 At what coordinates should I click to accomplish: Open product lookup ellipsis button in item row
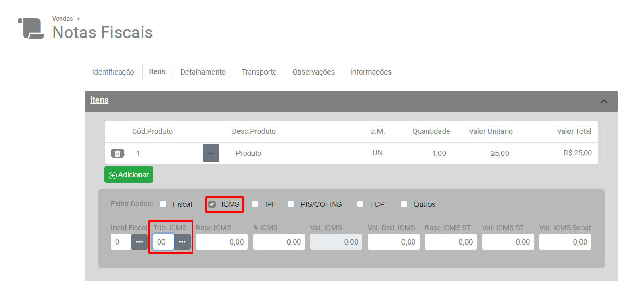[211, 153]
